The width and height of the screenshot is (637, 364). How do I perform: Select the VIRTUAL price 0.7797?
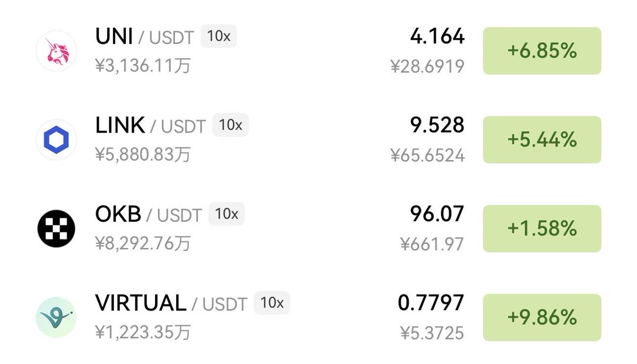(431, 303)
